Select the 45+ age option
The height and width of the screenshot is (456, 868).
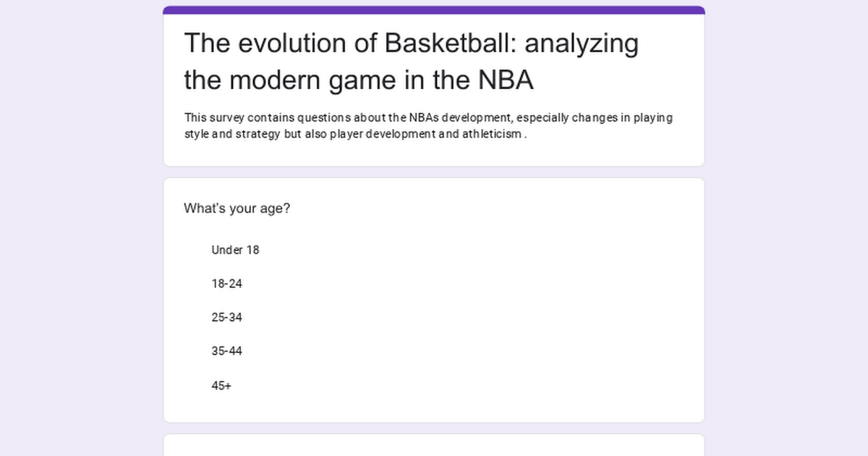[x=221, y=385]
